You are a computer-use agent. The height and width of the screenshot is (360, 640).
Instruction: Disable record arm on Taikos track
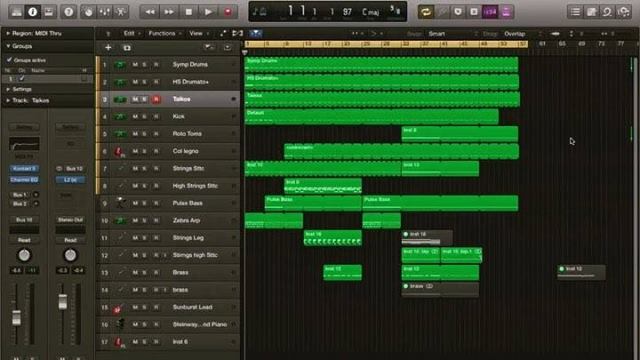(156, 99)
